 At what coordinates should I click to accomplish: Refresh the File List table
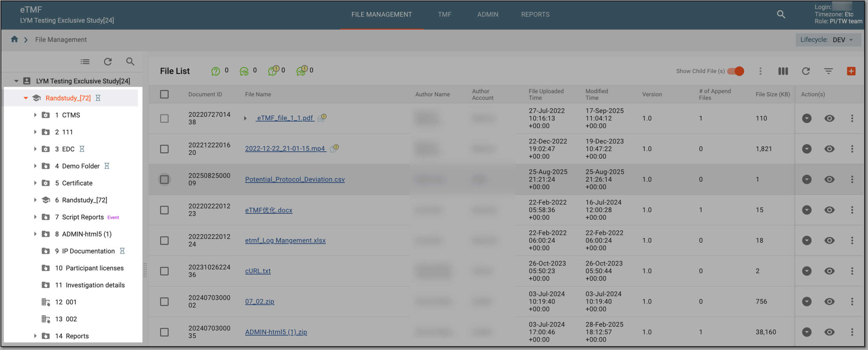(x=806, y=71)
